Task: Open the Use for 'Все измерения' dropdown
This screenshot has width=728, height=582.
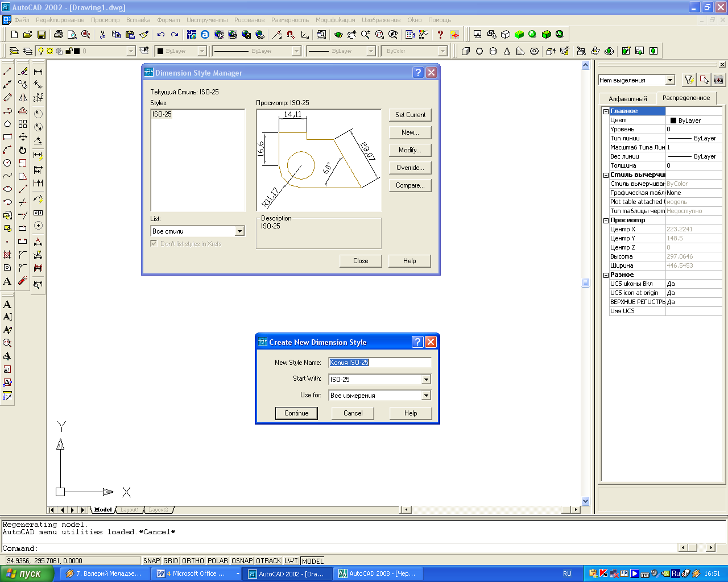Action: click(x=426, y=396)
